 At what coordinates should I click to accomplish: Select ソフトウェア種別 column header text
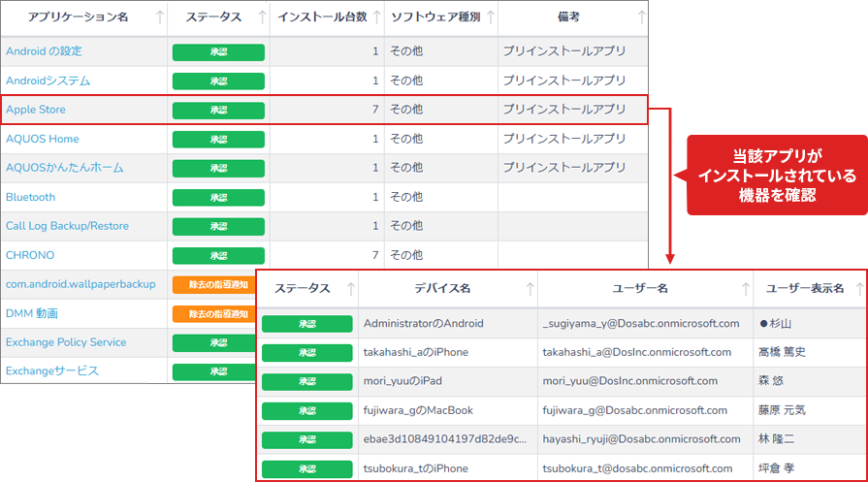[x=435, y=17]
